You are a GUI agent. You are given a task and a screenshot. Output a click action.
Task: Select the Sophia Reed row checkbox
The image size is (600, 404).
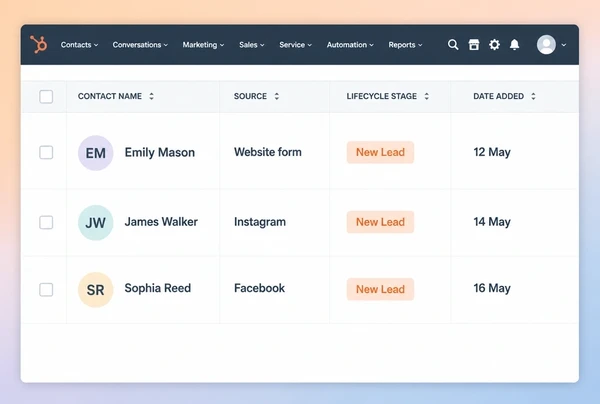tap(46, 290)
